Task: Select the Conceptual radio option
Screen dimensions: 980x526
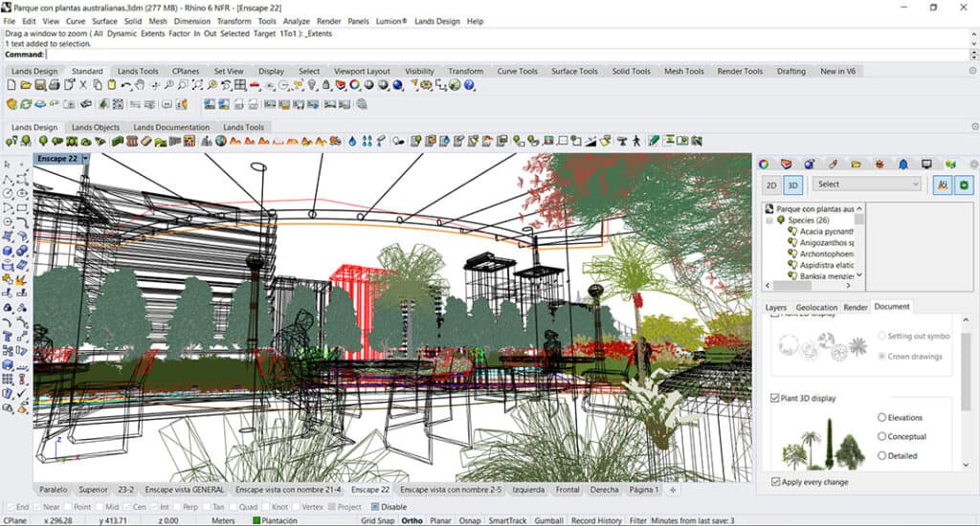Action: pyautogui.click(x=881, y=437)
